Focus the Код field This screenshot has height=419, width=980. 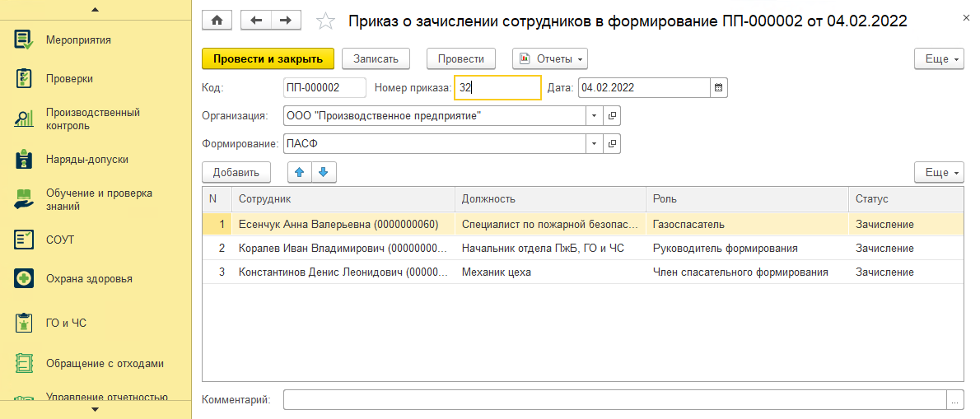tap(325, 88)
